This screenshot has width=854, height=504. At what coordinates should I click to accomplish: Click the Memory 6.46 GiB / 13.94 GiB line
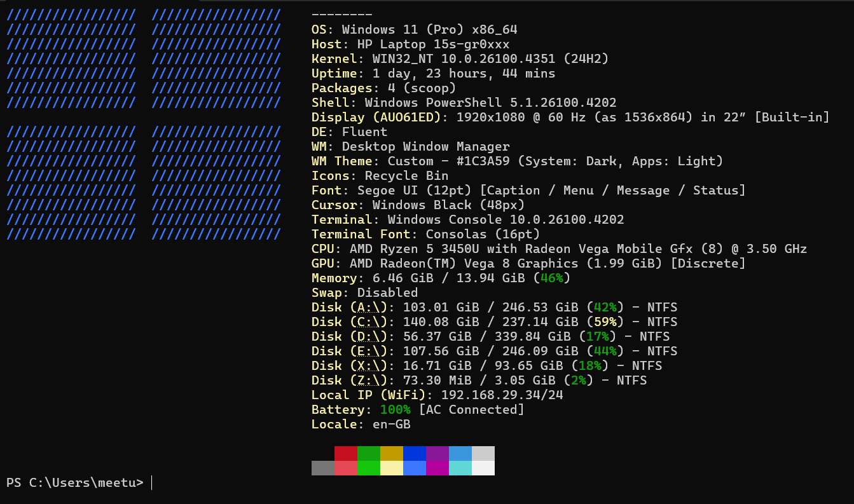coord(441,278)
